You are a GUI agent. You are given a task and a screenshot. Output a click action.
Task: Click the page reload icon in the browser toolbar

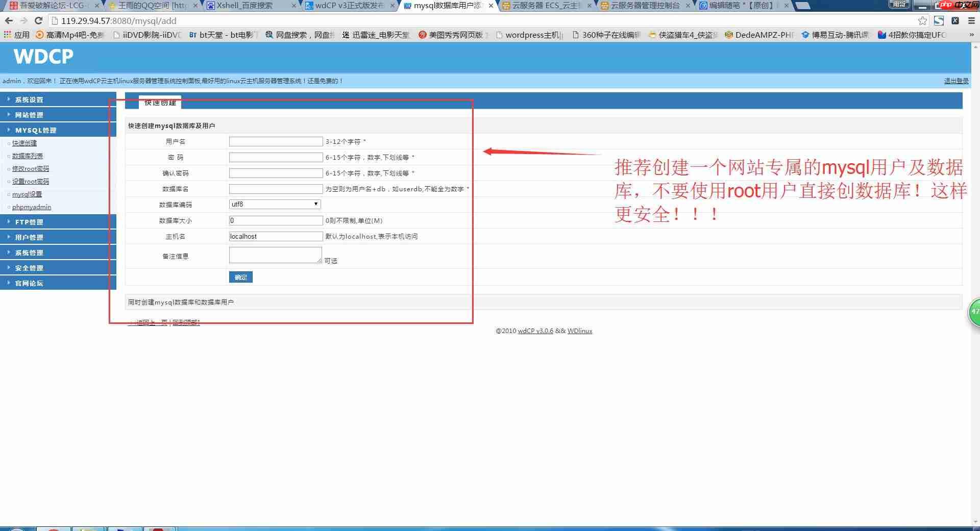click(x=38, y=21)
